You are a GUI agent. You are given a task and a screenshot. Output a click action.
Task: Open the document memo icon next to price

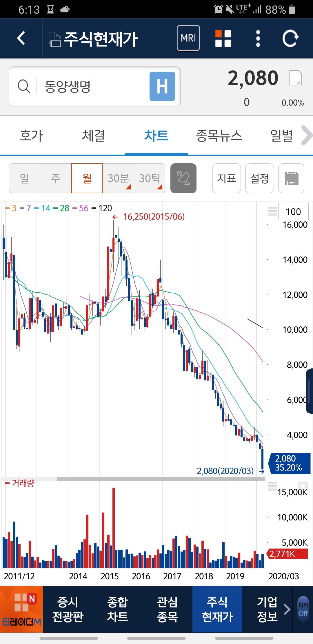(x=296, y=78)
